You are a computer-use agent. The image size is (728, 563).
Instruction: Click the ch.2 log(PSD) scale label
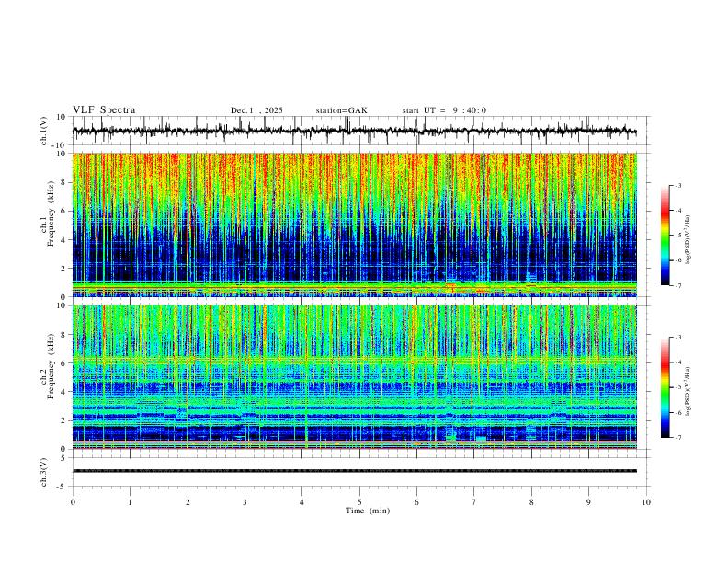[688, 392]
